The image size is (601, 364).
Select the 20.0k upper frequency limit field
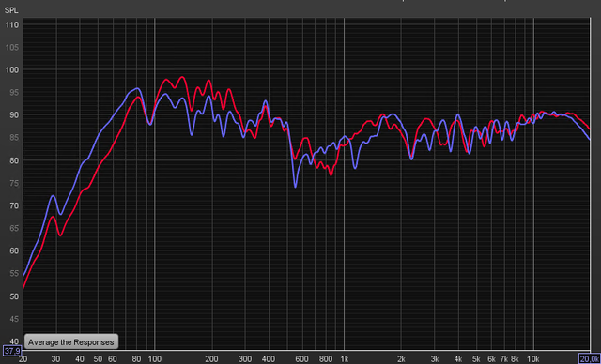point(590,359)
